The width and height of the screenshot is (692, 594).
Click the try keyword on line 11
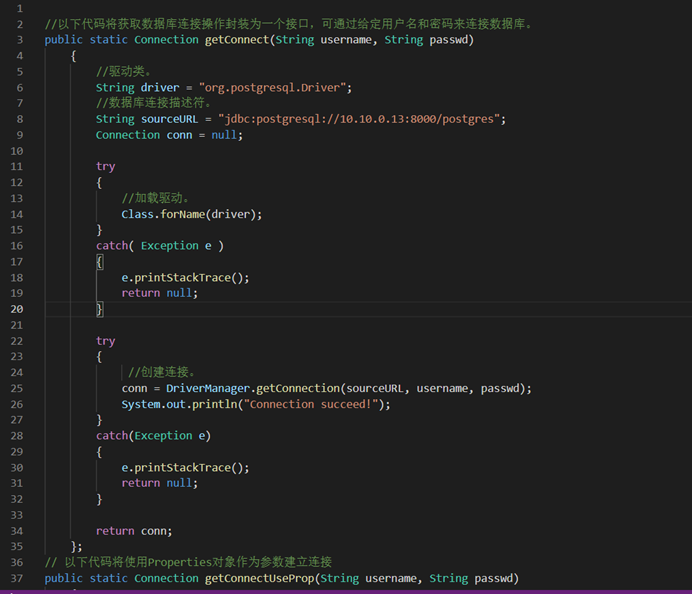105,167
